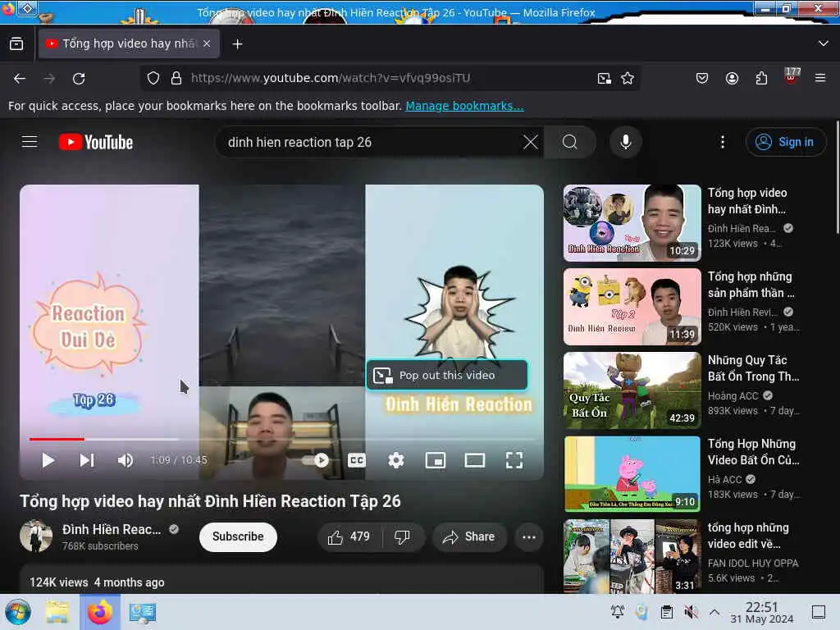Open the Hoàng ACC channel name
Image resolution: width=840 pixels, height=630 pixels.
(733, 396)
